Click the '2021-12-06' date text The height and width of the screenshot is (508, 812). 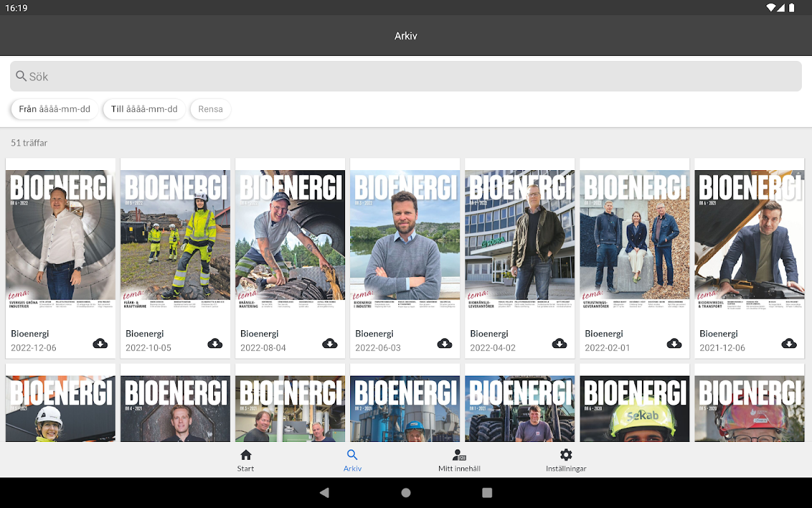pyautogui.click(x=723, y=348)
